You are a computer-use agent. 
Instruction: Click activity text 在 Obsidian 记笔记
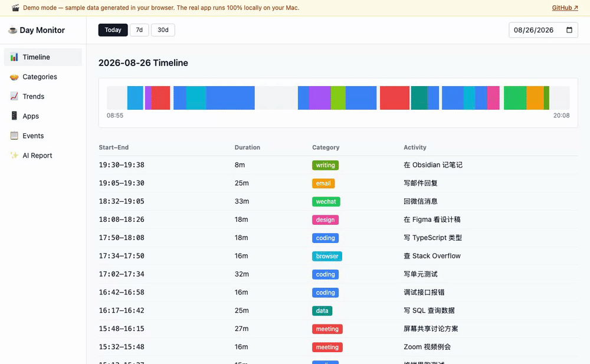[x=433, y=165]
